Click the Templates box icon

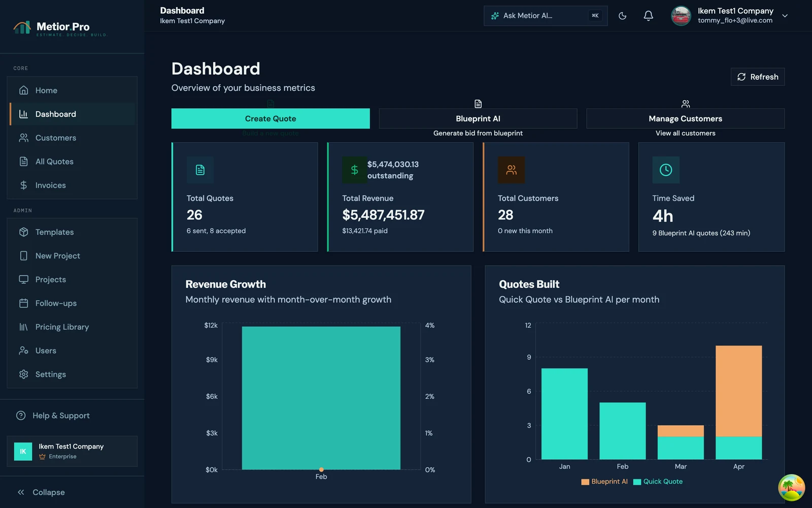pyautogui.click(x=23, y=232)
